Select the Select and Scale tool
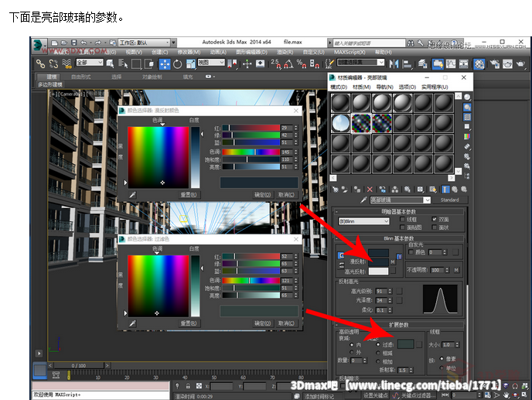Image resolution: width=532 pixels, height=400 pixels. point(191,64)
